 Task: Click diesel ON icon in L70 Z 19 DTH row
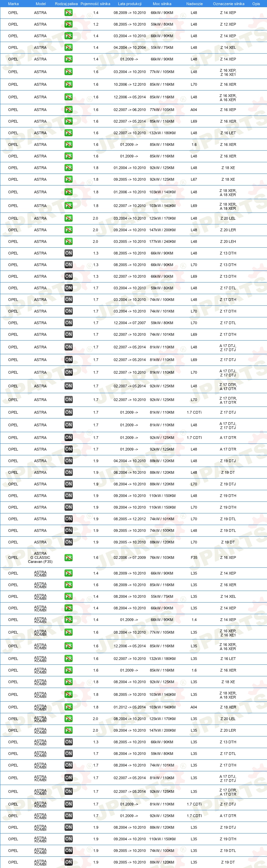[69, 507]
